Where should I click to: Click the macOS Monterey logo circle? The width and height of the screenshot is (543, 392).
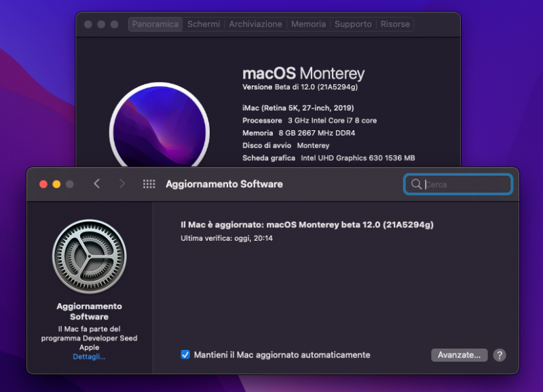tap(160, 125)
